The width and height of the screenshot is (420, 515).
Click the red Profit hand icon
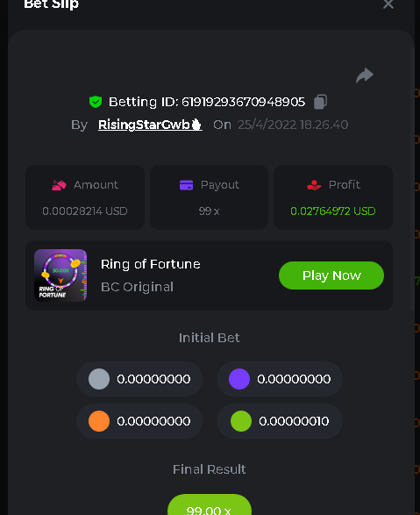pyautogui.click(x=314, y=185)
